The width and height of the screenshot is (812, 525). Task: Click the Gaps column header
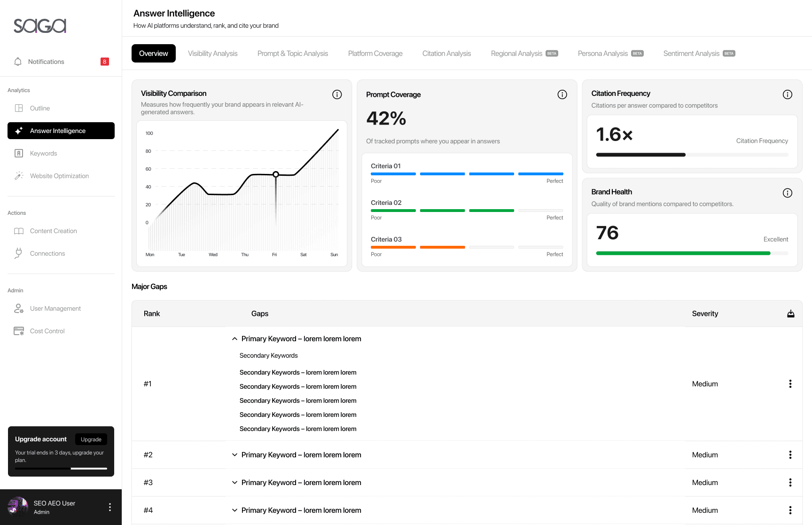point(260,313)
